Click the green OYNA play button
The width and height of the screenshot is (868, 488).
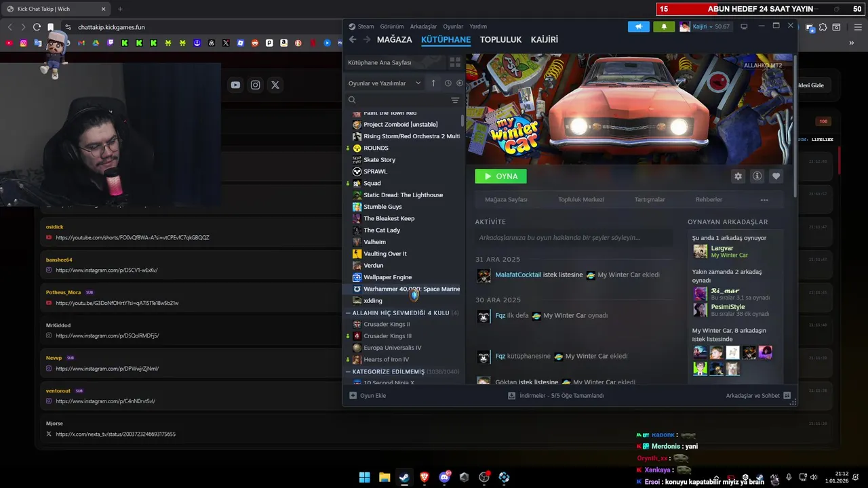point(500,176)
